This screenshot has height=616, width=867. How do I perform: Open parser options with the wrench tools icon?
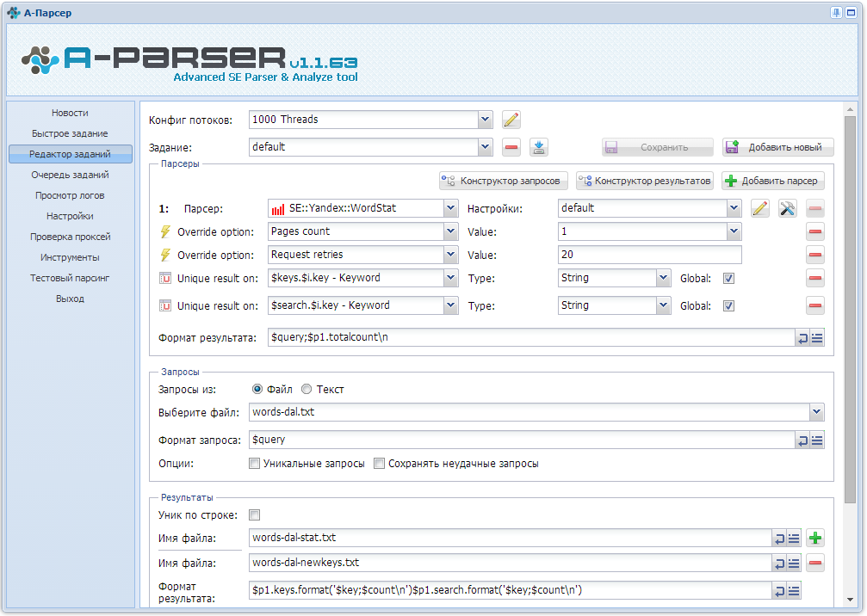tap(788, 208)
